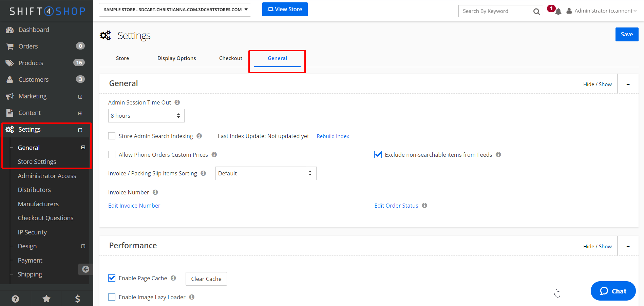
Task: Click the Clear Cache button
Action: coord(206,279)
